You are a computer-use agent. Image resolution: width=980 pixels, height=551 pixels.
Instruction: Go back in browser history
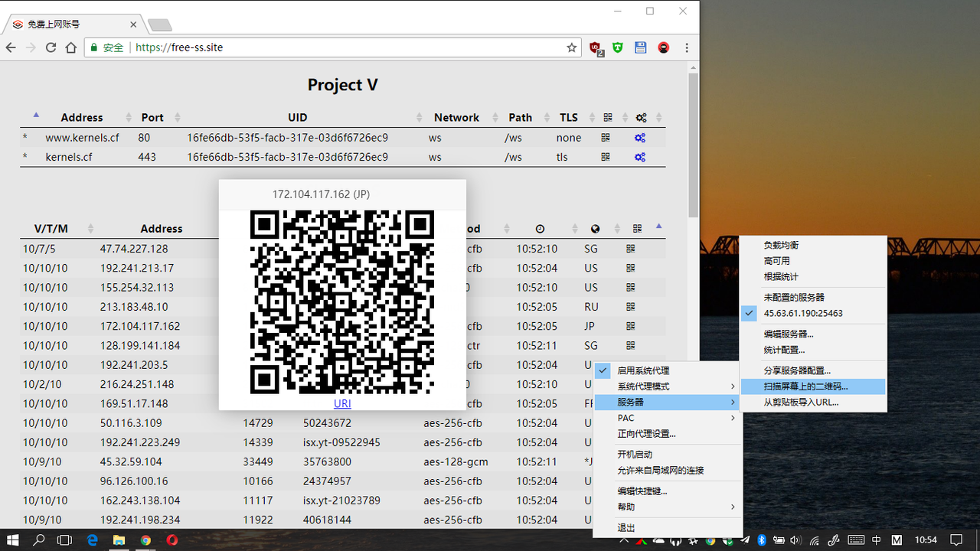11,47
